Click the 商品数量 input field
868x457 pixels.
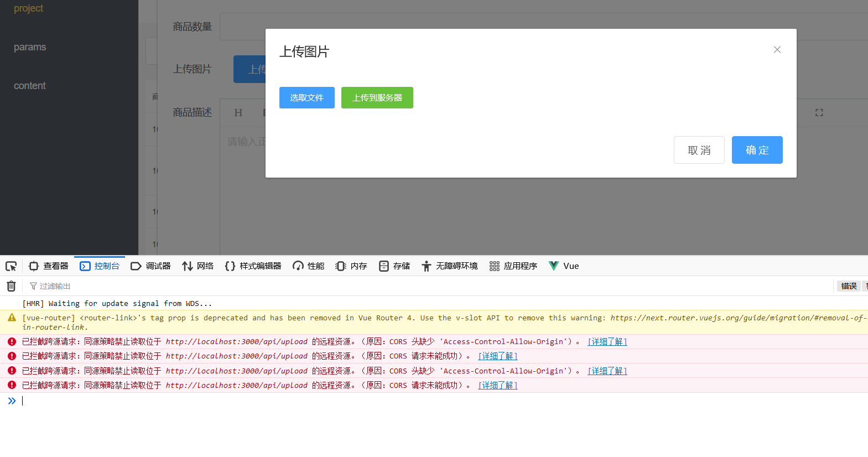(x=544, y=27)
